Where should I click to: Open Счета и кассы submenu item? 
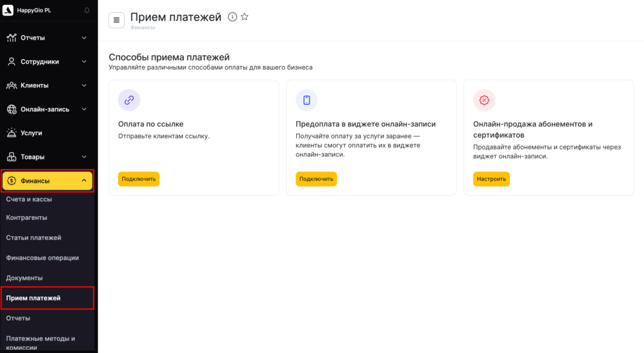pyautogui.click(x=29, y=199)
